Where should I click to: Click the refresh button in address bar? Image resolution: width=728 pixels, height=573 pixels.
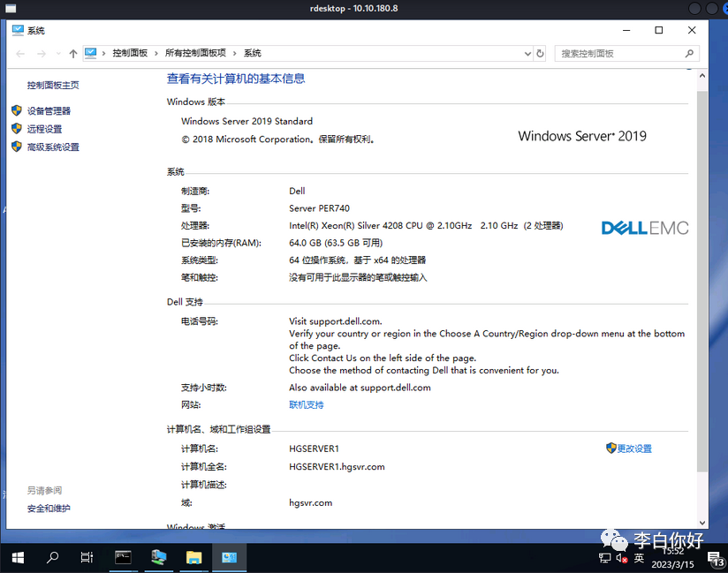click(x=540, y=54)
